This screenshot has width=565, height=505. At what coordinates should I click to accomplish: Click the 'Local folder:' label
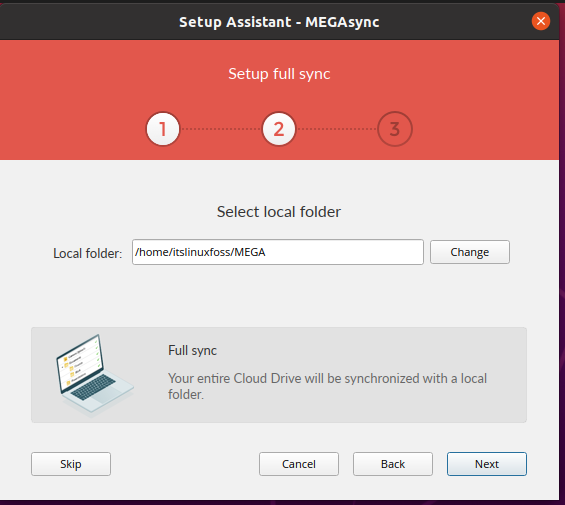tap(88, 253)
